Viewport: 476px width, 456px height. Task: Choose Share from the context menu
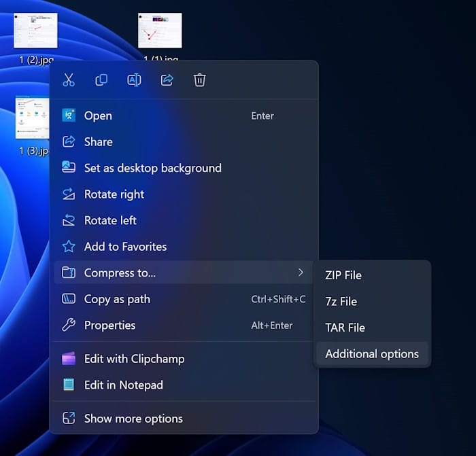(183, 141)
